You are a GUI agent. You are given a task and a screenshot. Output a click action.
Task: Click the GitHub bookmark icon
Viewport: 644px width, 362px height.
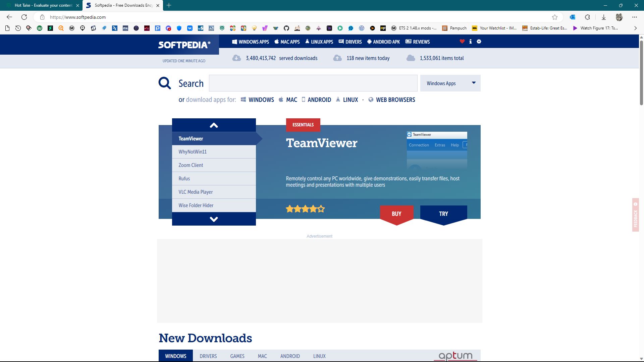pos(286,28)
